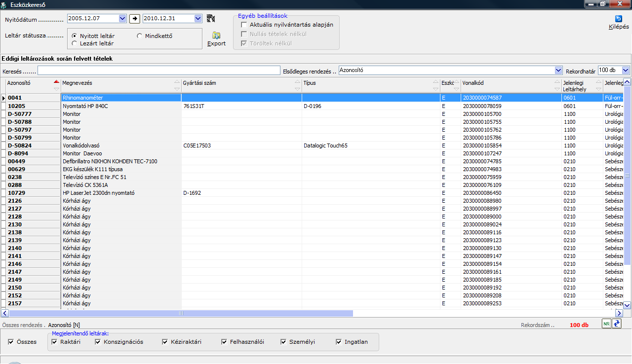The width and height of the screenshot is (632, 364).
Task: Click the arrow button between the date fields
Action: coord(135,19)
